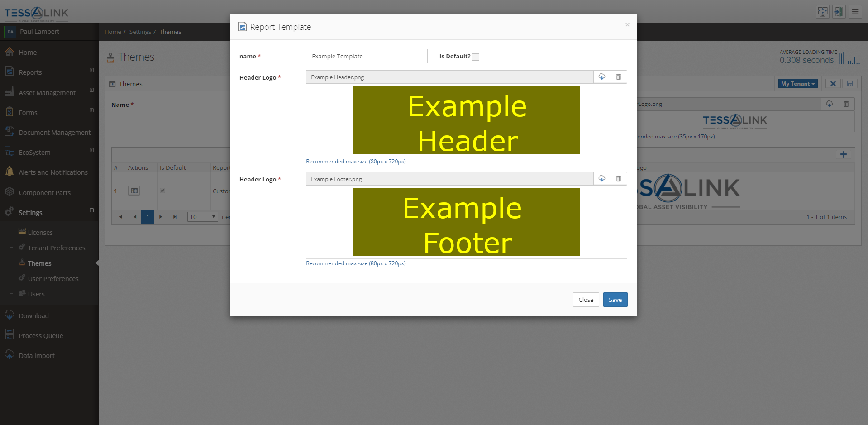Image resolution: width=868 pixels, height=425 pixels.
Task: Save the report template
Action: (615, 300)
